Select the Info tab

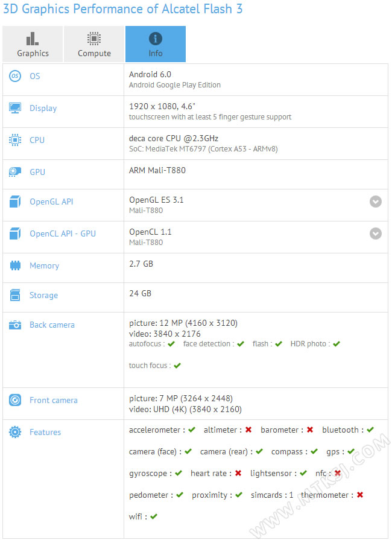pos(156,44)
